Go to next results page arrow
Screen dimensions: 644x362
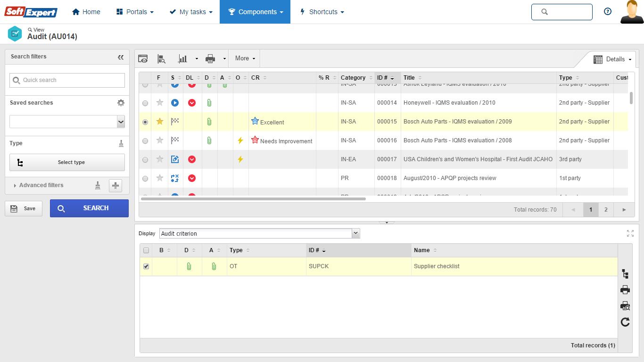pos(624,210)
